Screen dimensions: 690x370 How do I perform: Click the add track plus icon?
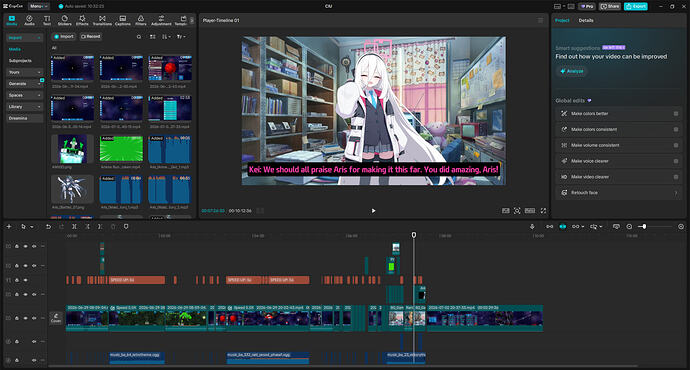point(9,227)
